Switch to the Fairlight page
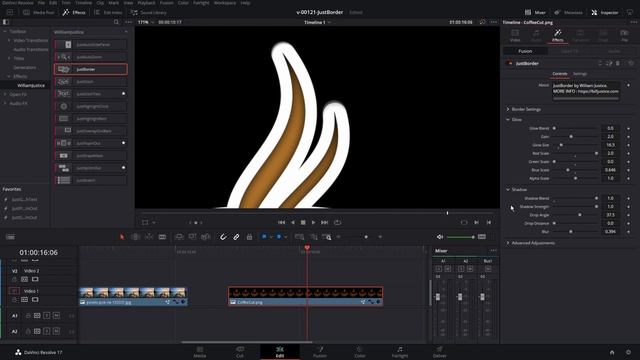Image resolution: width=640 pixels, height=360 pixels. coord(400,352)
